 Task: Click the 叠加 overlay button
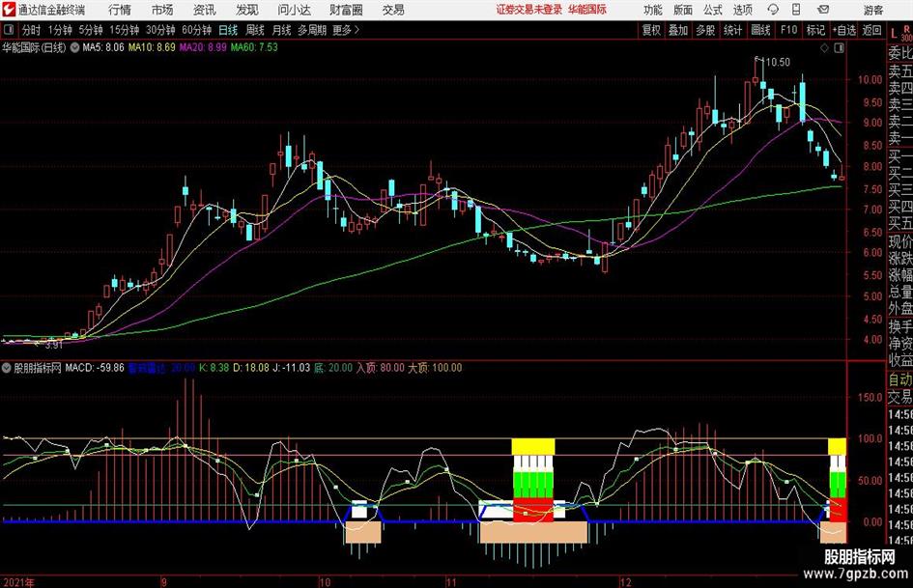point(678,30)
